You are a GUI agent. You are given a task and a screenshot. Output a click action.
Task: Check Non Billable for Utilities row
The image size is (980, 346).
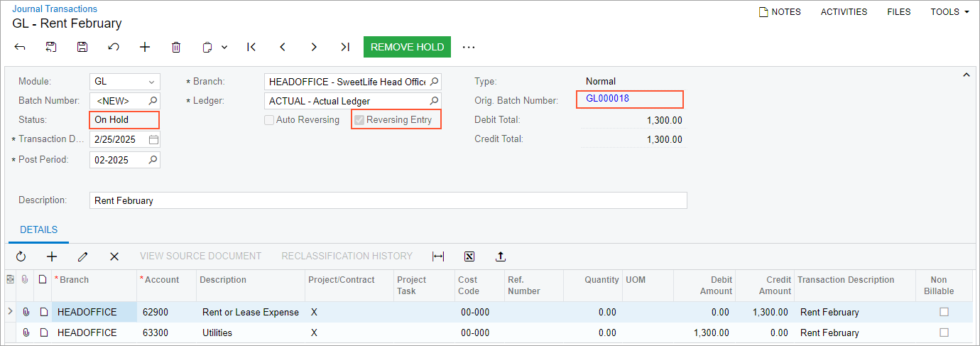pos(944,333)
